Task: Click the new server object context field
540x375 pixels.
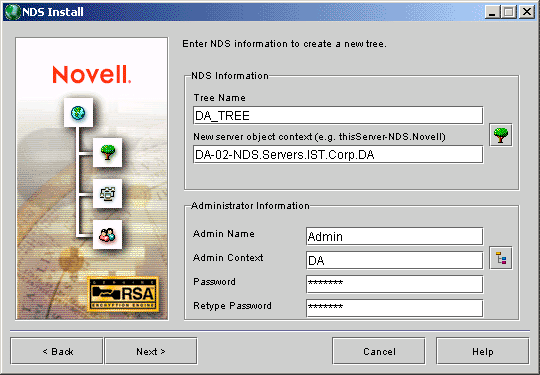Action: pos(338,154)
